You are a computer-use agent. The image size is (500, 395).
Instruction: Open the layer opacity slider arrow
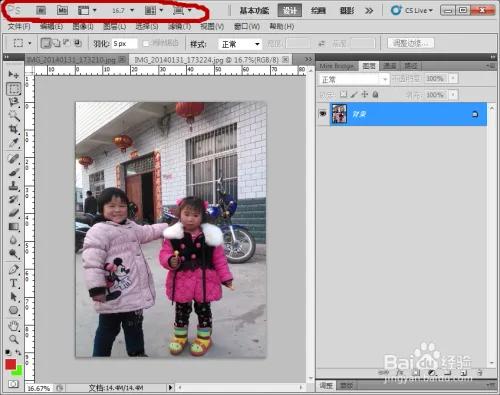[x=453, y=79]
